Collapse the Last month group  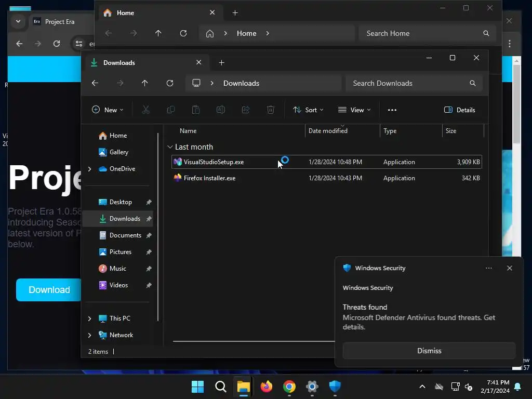point(170,147)
